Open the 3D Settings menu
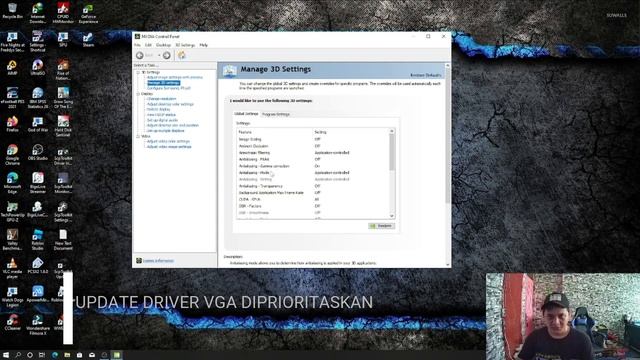This screenshot has height=360, width=640. (185, 45)
